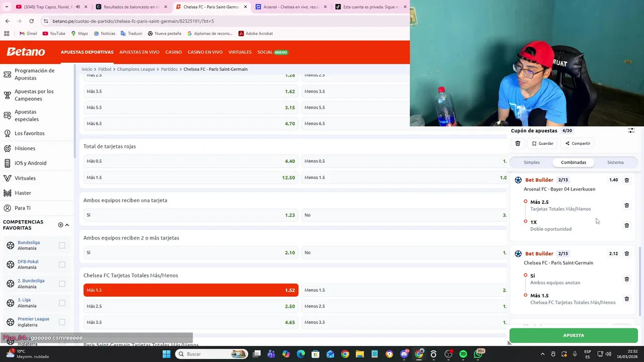Delete Más 1.5 Chelsea Tarjetas selection from slip

point(626,299)
